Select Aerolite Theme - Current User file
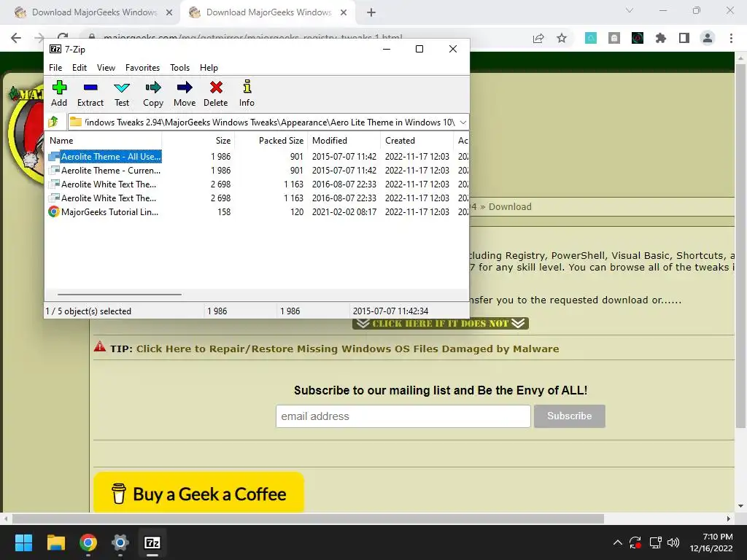 click(x=105, y=171)
